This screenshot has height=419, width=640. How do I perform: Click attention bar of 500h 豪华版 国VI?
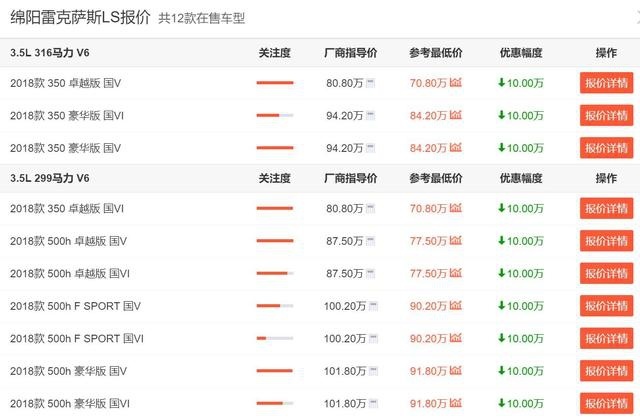[275, 403]
